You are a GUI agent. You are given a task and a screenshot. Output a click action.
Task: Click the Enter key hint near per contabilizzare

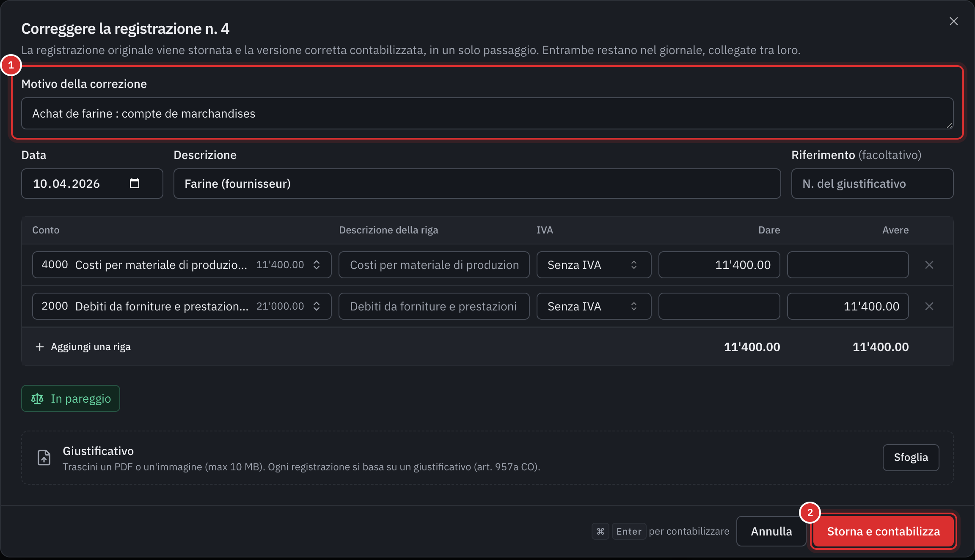[629, 531]
